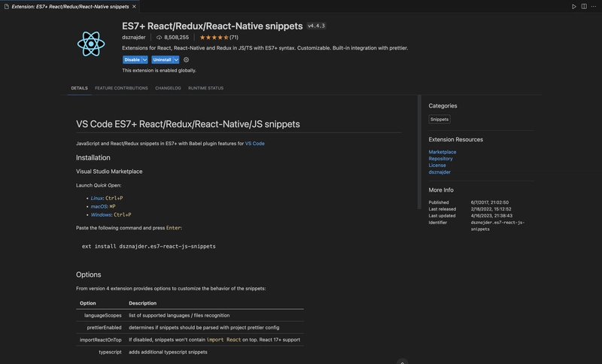
Task: Select the Extension: ES7+ snippets editor tab
Action: tap(70, 7)
